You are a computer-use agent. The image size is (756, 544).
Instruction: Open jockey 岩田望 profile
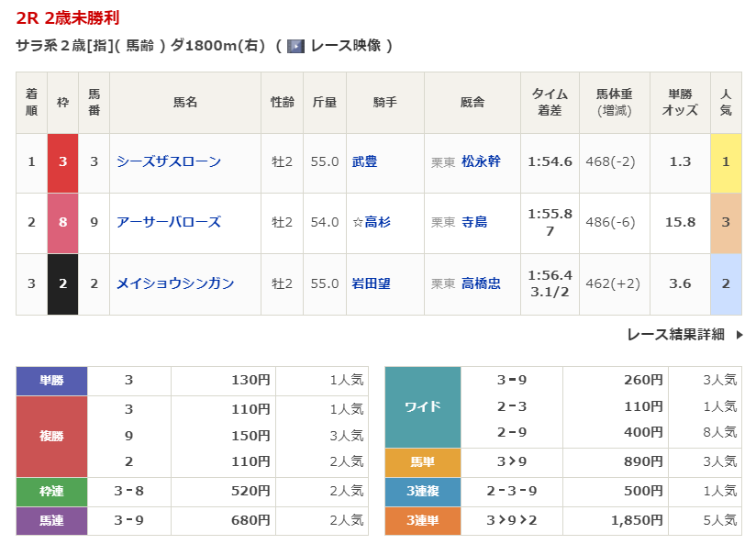(371, 283)
